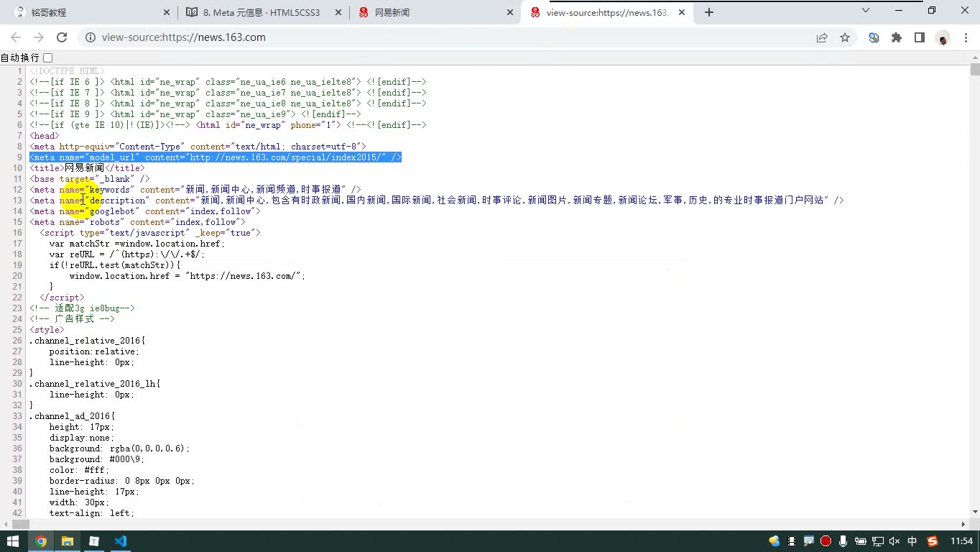
Task: Open the Sogou input method tray icon
Action: pyautogui.click(x=933, y=541)
